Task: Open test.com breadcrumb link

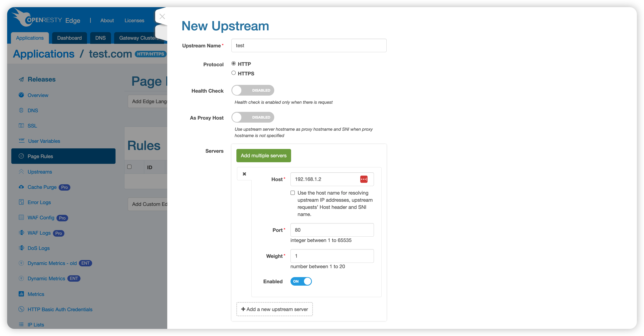Action: (x=110, y=54)
